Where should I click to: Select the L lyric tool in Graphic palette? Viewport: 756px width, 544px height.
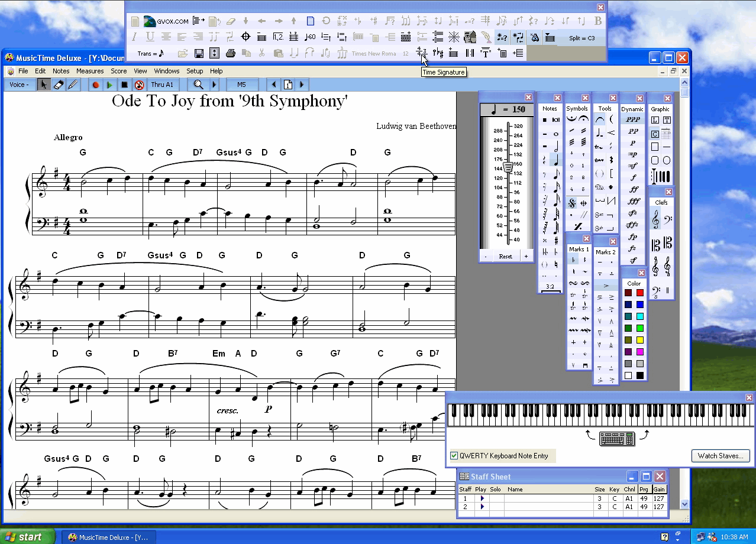pyautogui.click(x=655, y=120)
